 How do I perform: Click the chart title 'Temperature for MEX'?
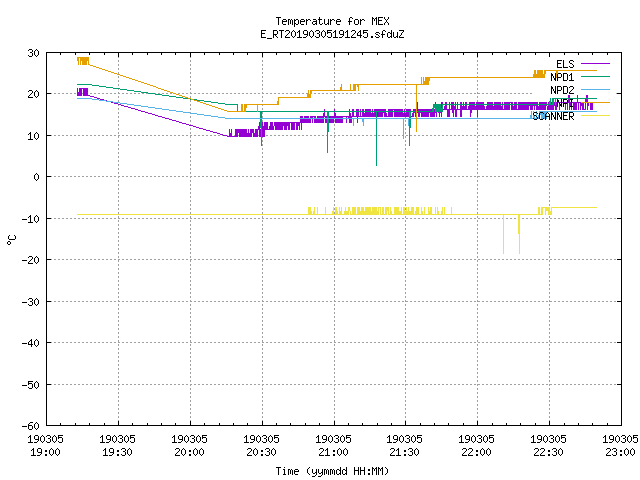332,21
